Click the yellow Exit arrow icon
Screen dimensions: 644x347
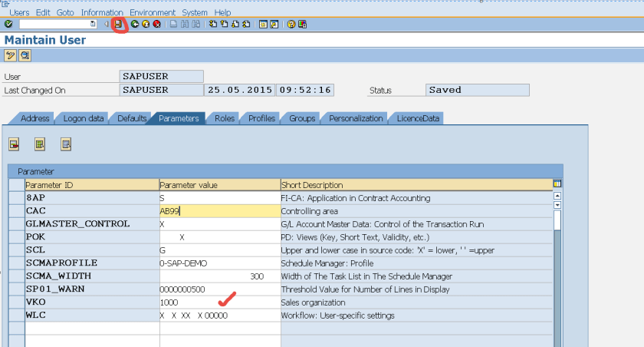point(146,24)
